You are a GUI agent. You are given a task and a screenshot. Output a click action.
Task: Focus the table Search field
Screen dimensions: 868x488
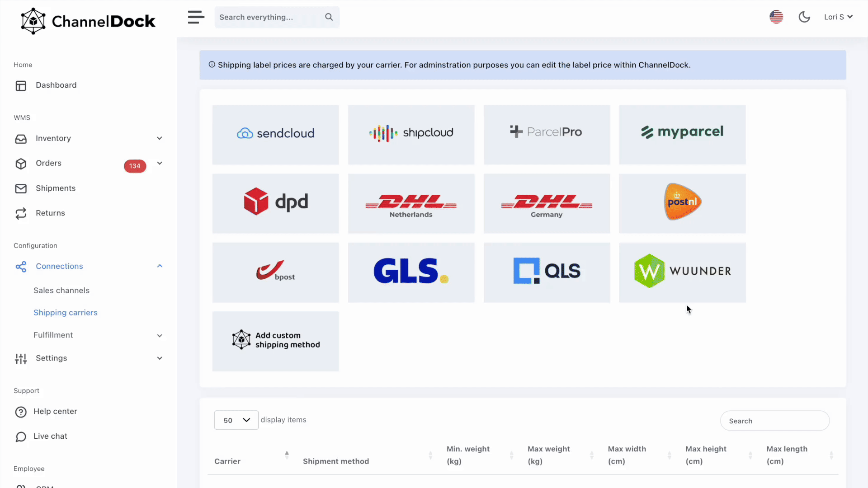tap(775, 421)
